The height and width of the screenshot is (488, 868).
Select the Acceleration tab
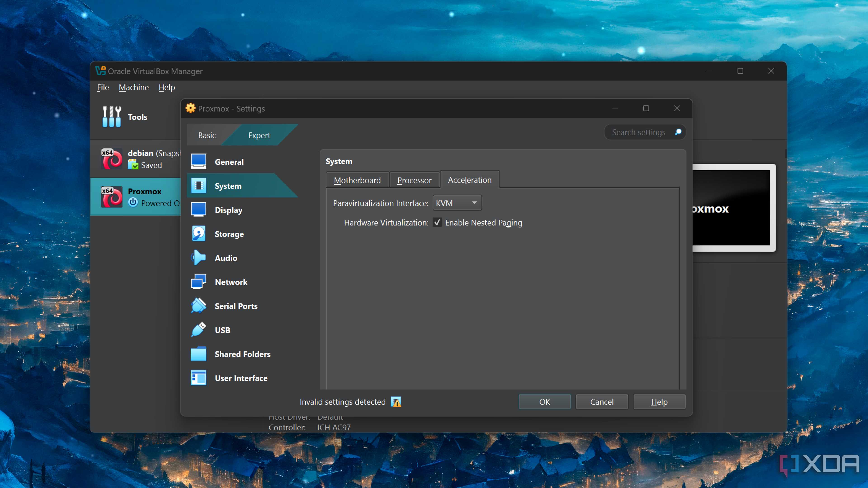[x=470, y=180]
